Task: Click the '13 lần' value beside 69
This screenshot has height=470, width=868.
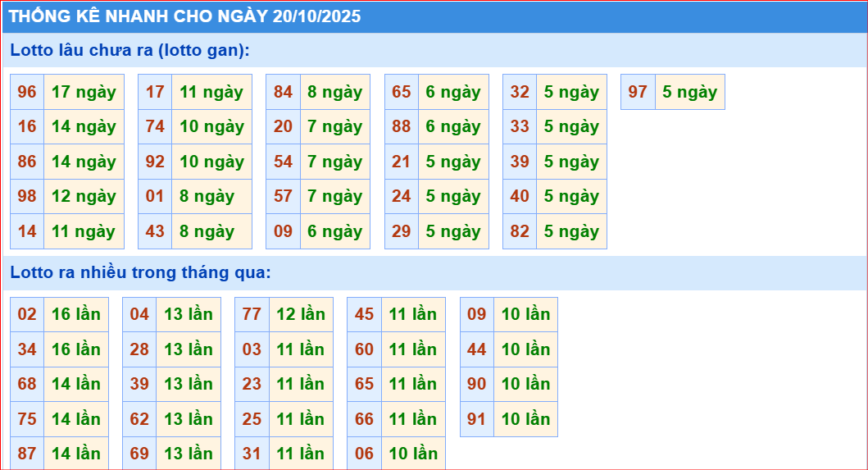Action: pyautogui.click(x=189, y=454)
